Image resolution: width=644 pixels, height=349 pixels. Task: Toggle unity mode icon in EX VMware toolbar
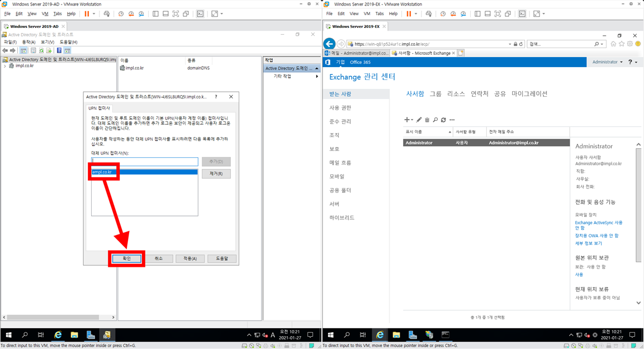tap(508, 13)
